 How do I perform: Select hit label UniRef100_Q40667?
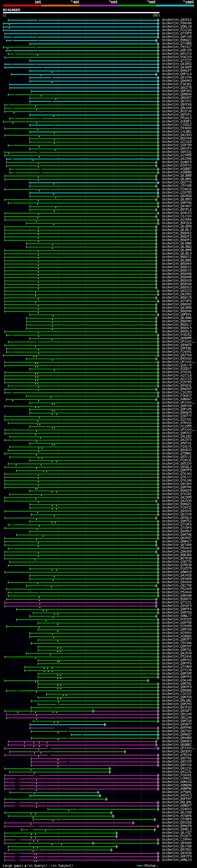177,206
